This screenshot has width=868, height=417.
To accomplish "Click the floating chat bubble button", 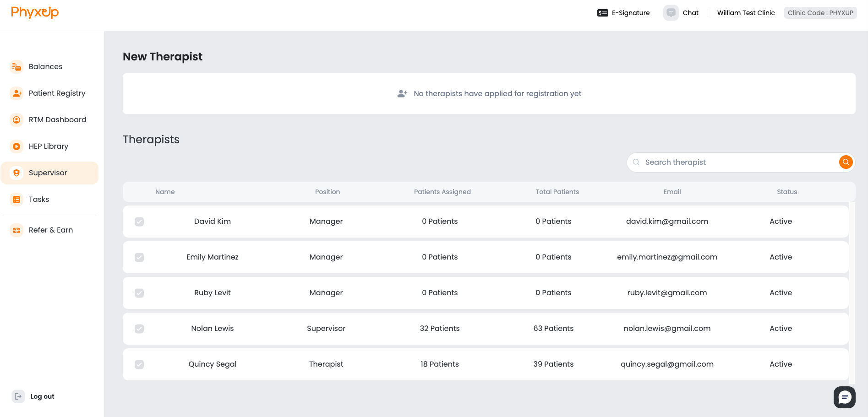I will [844, 397].
